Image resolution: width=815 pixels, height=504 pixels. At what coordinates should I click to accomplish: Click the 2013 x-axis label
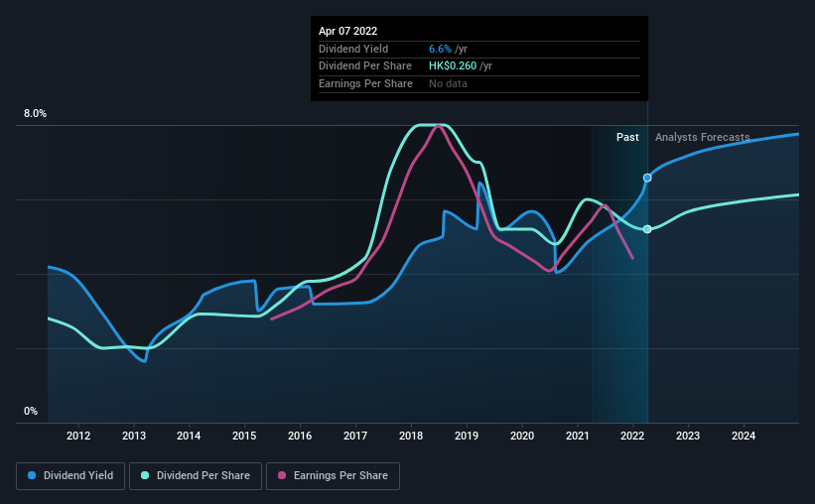point(134,436)
